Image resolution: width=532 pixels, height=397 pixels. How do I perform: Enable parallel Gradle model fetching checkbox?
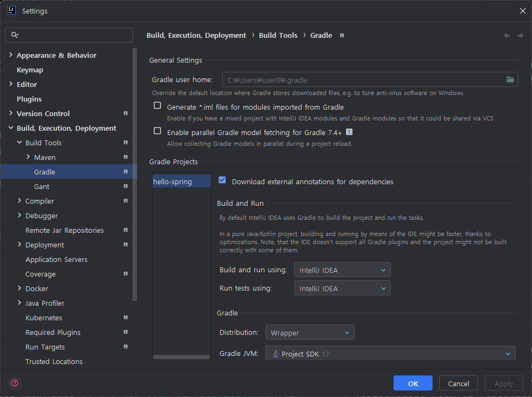pyautogui.click(x=157, y=131)
